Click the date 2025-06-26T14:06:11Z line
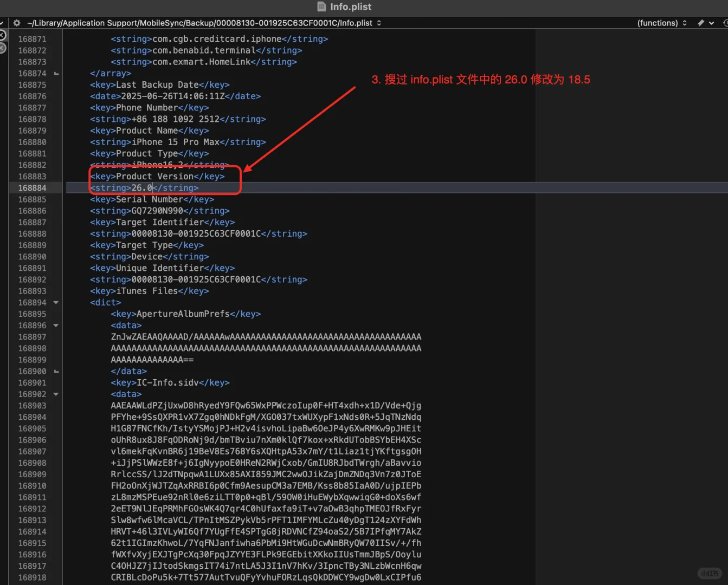The width and height of the screenshot is (728, 585). [176, 96]
